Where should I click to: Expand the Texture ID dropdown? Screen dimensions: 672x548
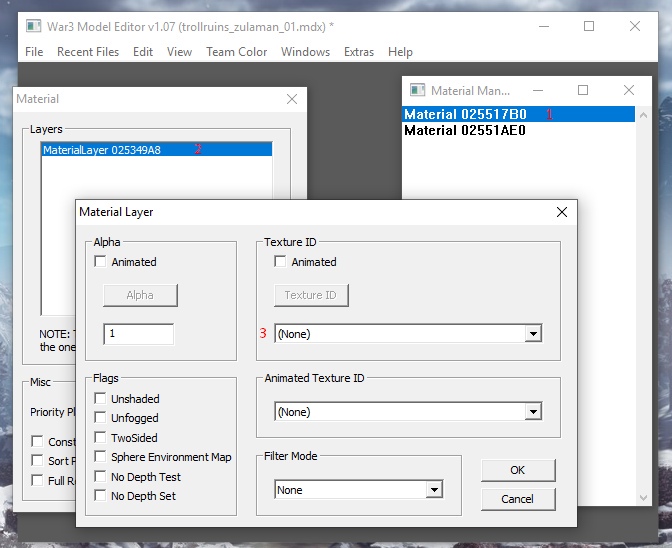coord(533,334)
